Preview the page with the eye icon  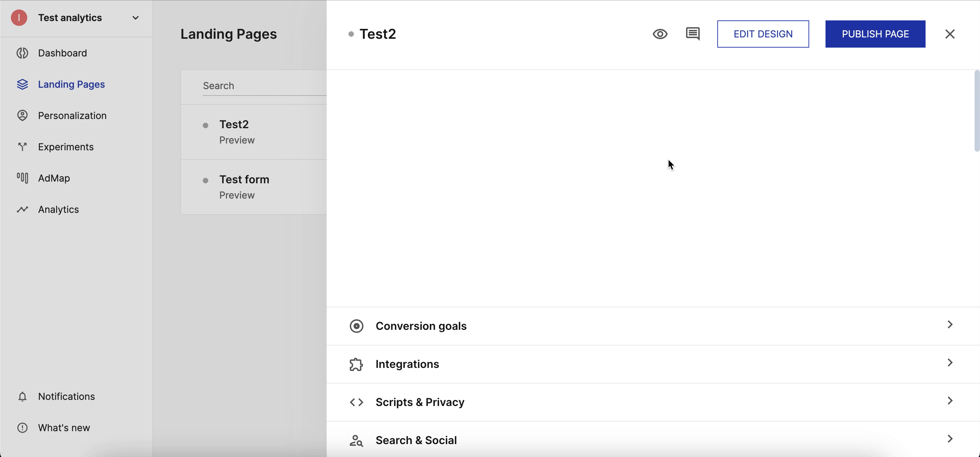point(660,34)
